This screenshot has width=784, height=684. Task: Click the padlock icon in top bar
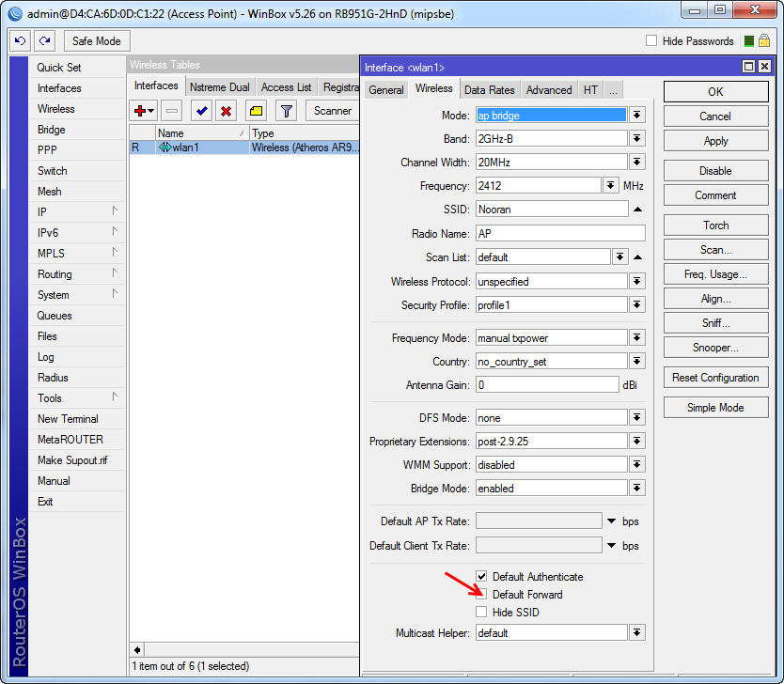coord(764,40)
